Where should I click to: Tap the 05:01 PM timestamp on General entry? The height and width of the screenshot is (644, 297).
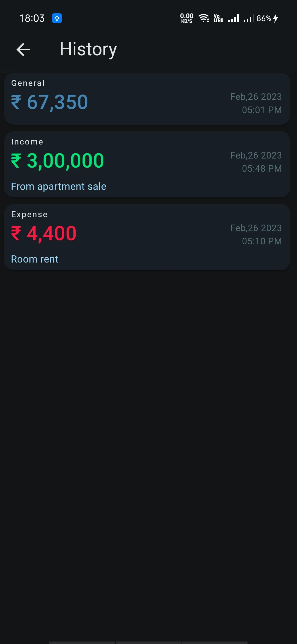coord(262,110)
